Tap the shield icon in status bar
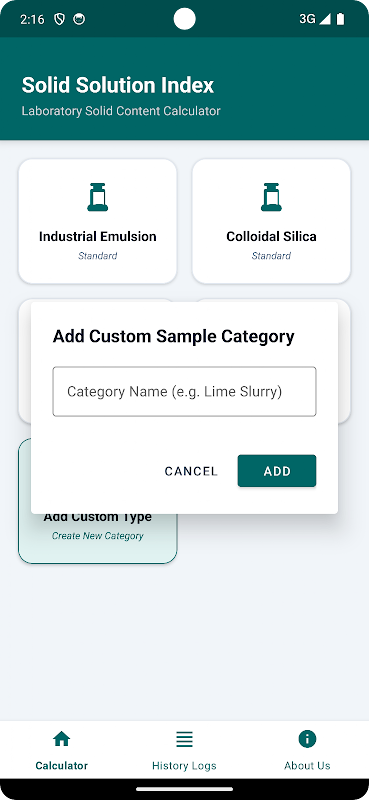The height and width of the screenshot is (800, 369). click(60, 19)
